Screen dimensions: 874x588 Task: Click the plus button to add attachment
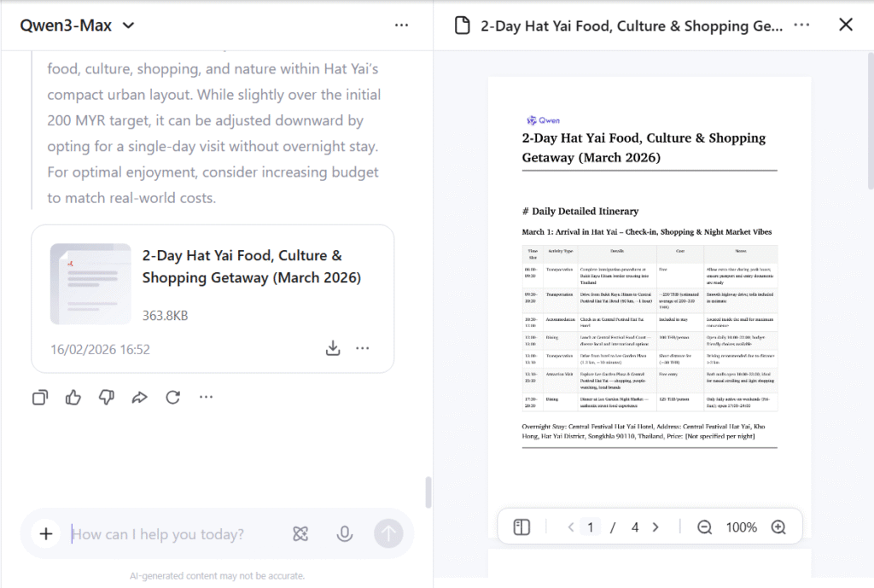(46, 534)
